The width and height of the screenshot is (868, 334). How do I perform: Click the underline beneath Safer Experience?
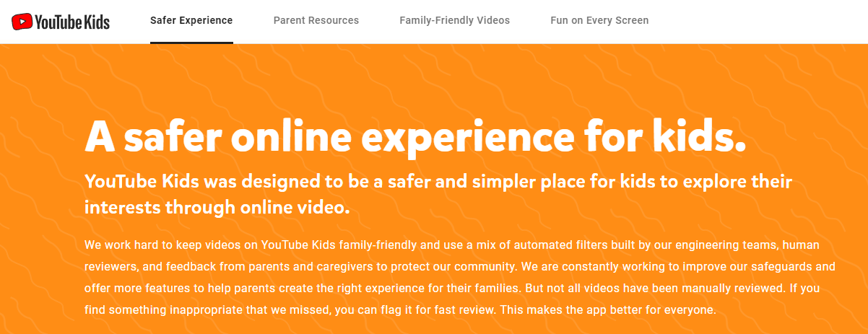click(x=191, y=43)
